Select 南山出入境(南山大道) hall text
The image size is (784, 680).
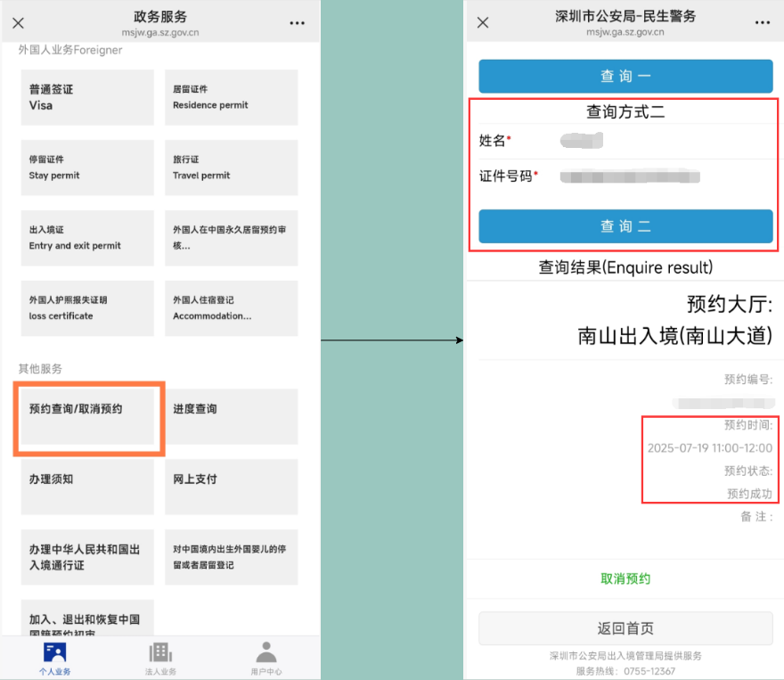675,336
